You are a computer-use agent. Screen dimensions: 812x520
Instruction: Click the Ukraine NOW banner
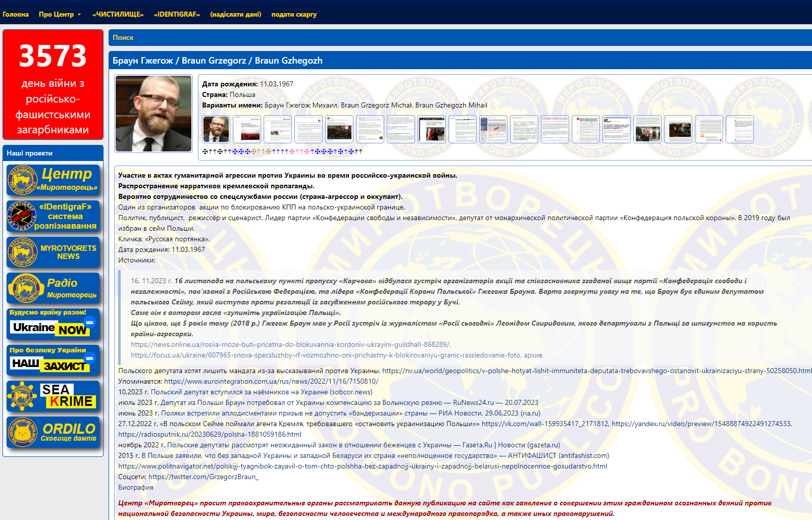[53, 324]
